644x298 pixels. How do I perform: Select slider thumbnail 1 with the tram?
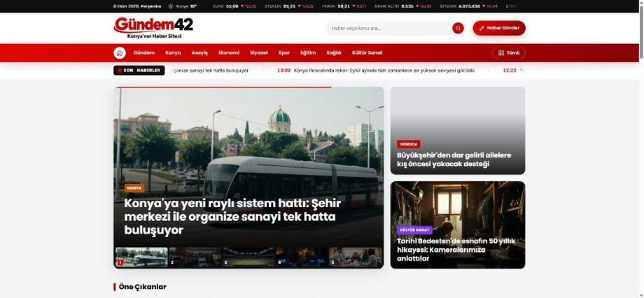point(141,257)
